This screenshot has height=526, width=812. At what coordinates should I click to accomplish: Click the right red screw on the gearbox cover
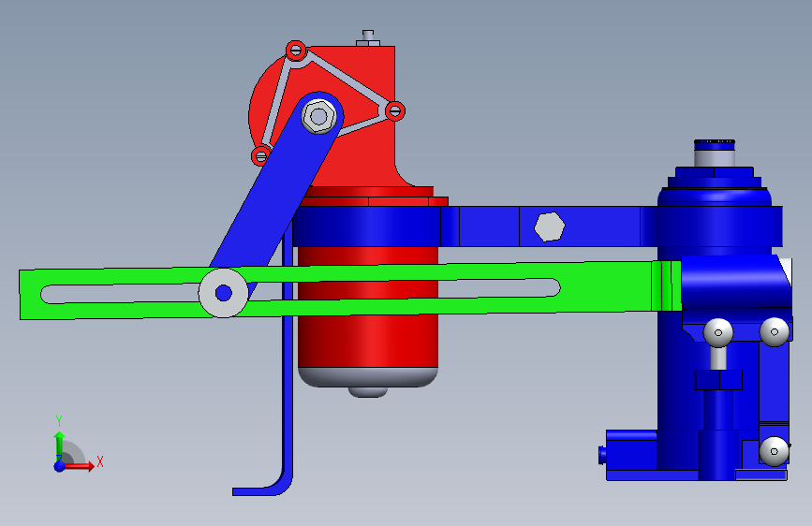click(x=395, y=110)
